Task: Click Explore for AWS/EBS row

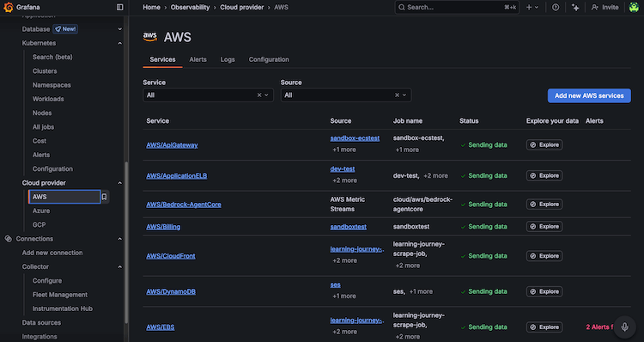Action: tap(544, 327)
